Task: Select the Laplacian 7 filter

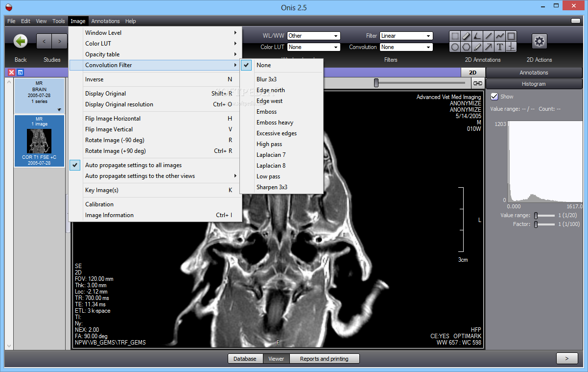Action: [282, 155]
